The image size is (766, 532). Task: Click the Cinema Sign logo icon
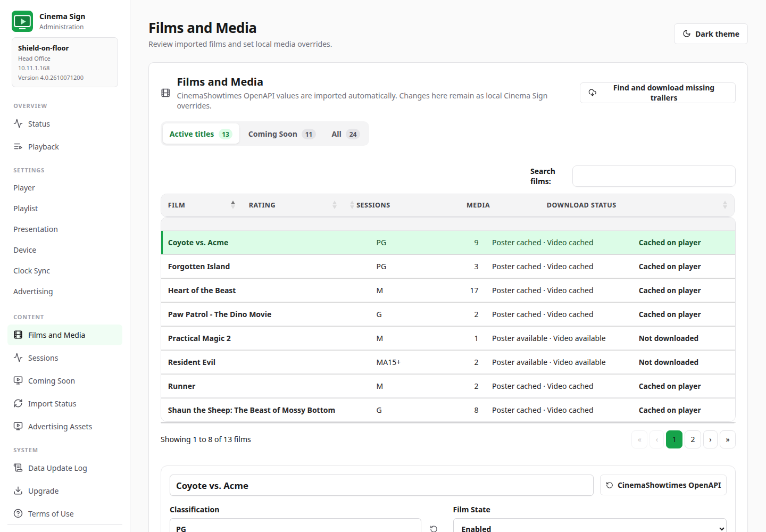pos(22,21)
